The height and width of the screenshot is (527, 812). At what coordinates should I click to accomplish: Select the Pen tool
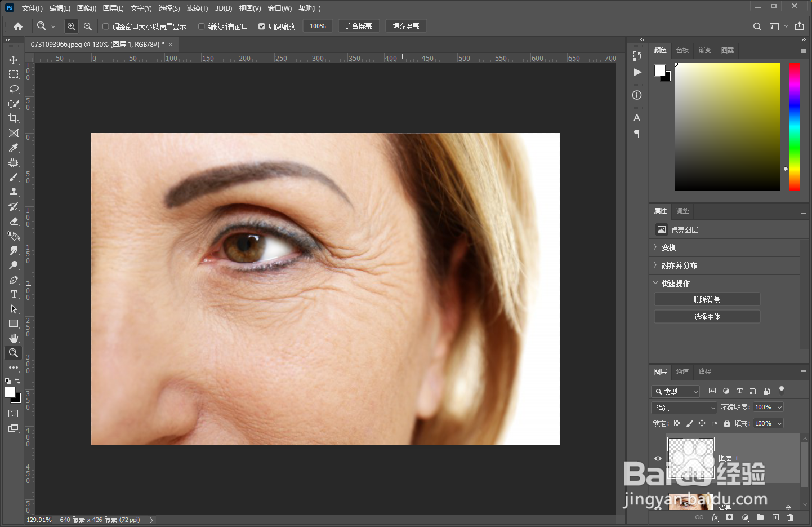[x=14, y=280]
